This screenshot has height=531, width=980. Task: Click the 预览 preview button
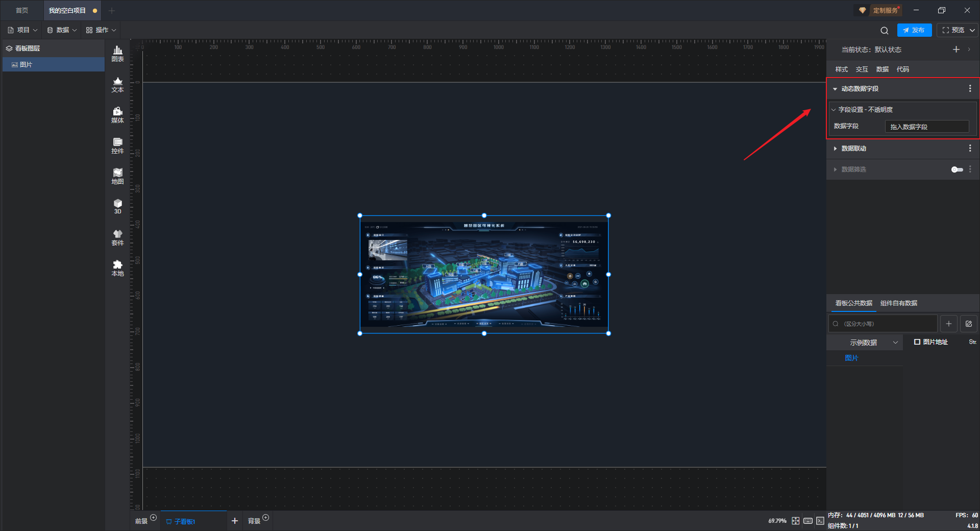pyautogui.click(x=953, y=30)
